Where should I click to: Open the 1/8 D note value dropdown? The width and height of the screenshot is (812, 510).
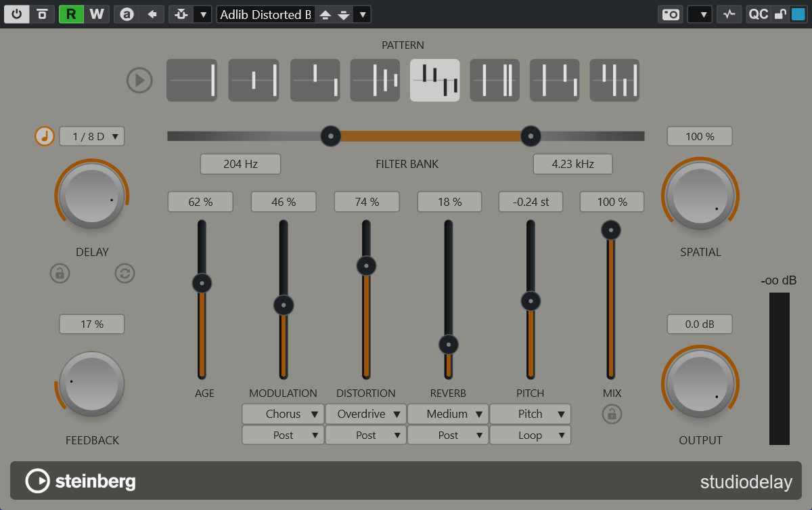(x=92, y=136)
